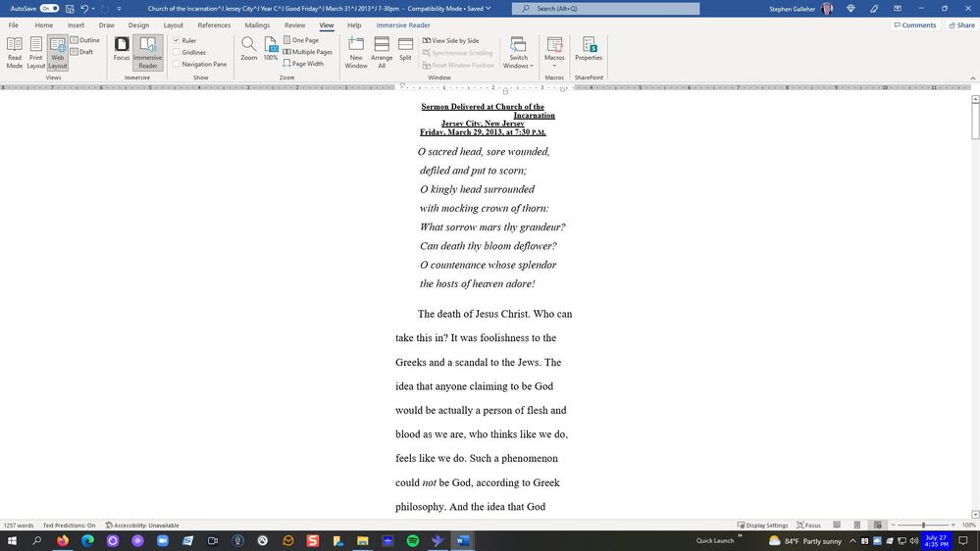
Task: Zoom in with the plus button
Action: pyautogui.click(x=954, y=526)
